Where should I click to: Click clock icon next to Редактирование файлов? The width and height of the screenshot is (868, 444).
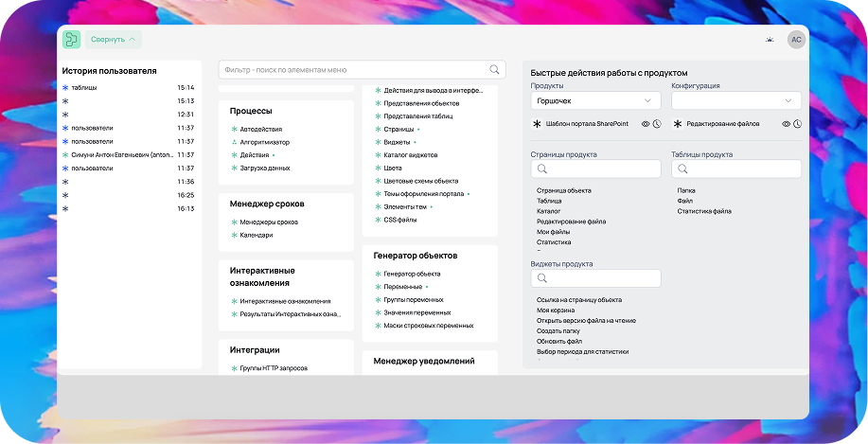(797, 124)
